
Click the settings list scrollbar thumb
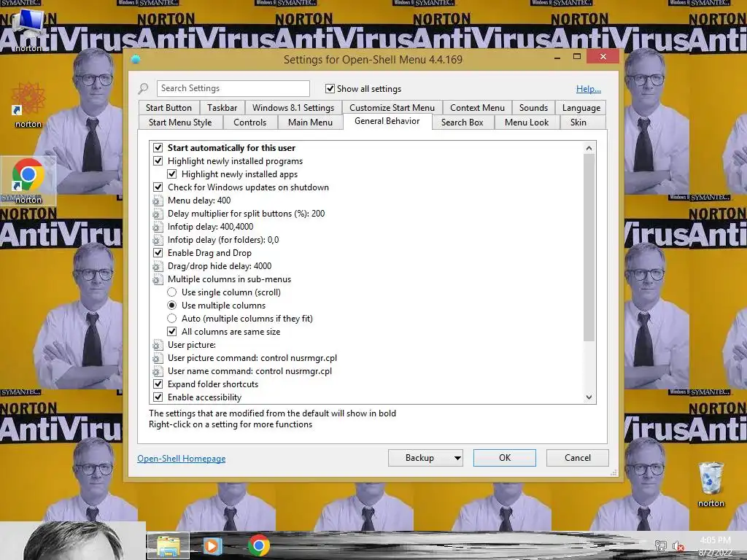pos(589,248)
